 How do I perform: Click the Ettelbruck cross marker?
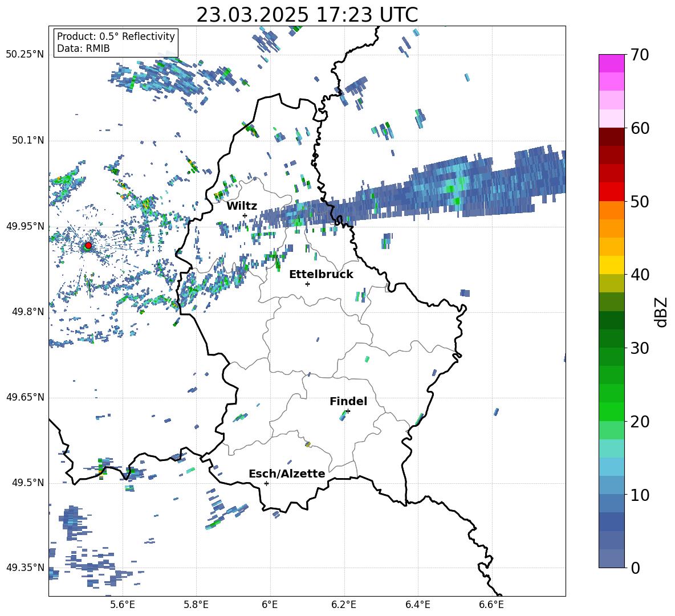click(x=307, y=284)
